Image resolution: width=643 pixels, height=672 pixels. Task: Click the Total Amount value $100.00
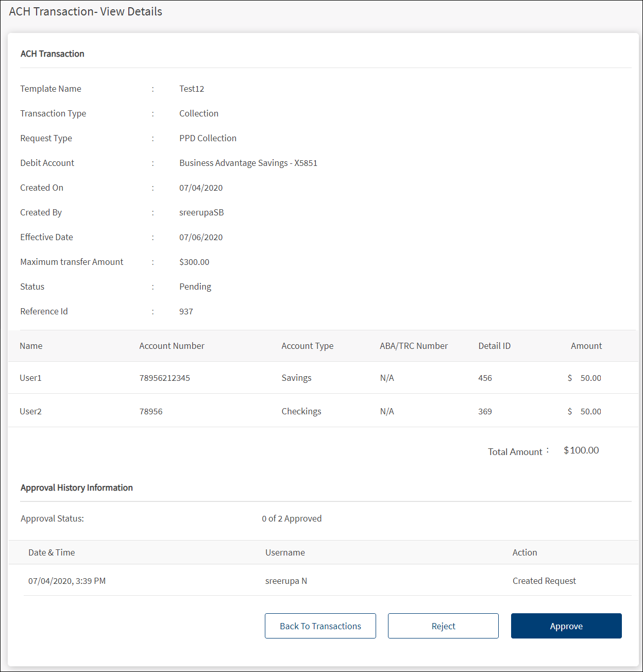coord(581,450)
